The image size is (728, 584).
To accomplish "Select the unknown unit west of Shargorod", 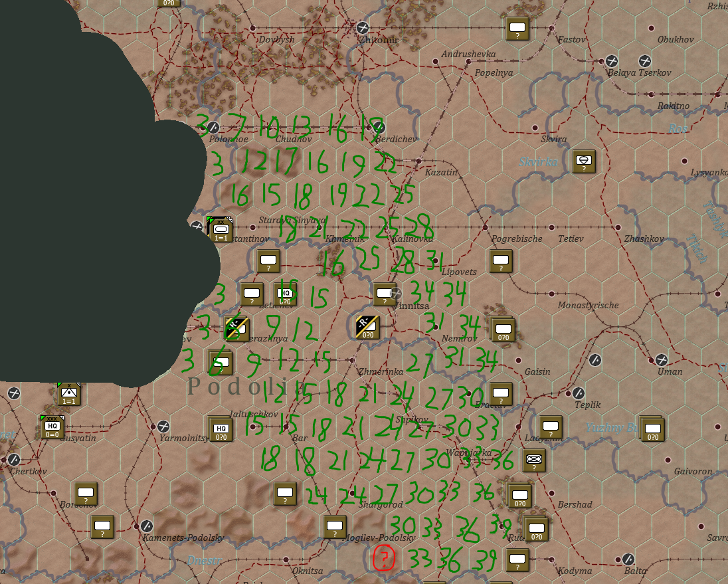I will (284, 494).
